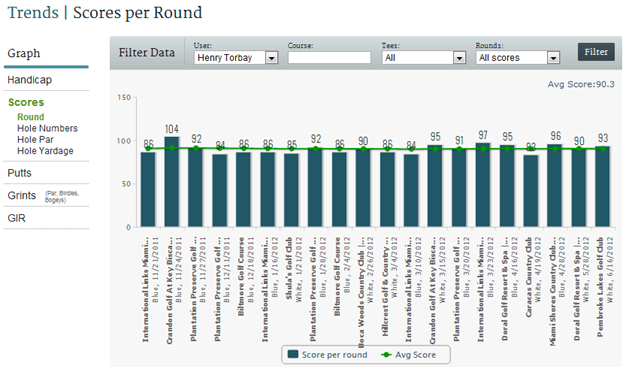Go to the GIR section
Image resolution: width=625 pixels, height=367 pixels.
(16, 218)
